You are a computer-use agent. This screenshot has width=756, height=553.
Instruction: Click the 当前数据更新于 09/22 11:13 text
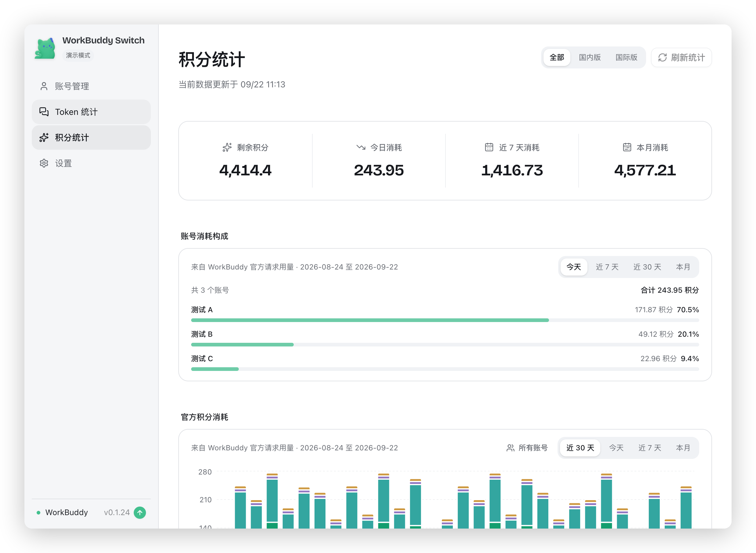pyautogui.click(x=232, y=84)
